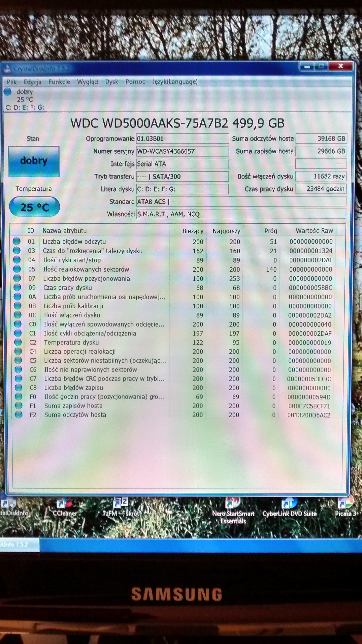Screen dimensions: 362x644
Task: Open the Dysk menu
Action: [x=112, y=82]
